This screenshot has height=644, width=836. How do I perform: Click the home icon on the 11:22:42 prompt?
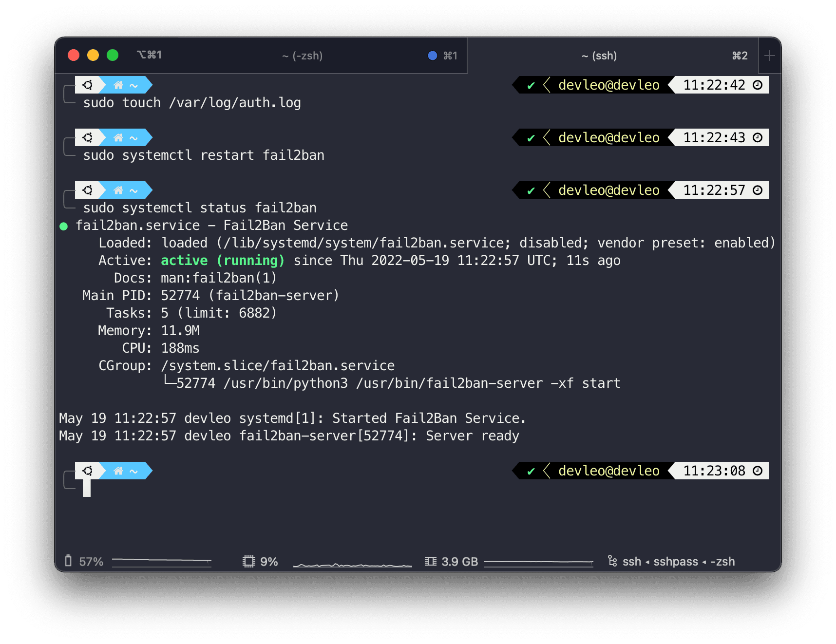pyautogui.click(x=118, y=85)
